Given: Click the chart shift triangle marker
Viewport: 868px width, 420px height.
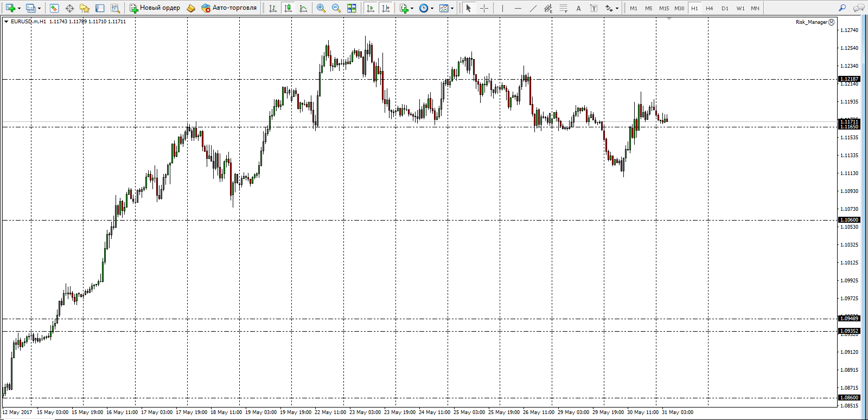Looking at the screenshot, I should (669, 18).
